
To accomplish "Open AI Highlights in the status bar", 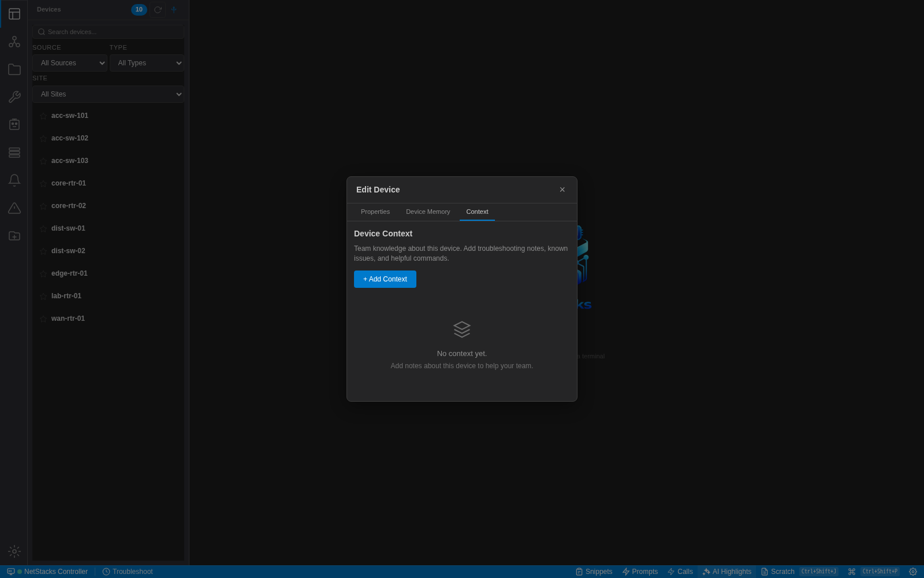I will coord(727,572).
